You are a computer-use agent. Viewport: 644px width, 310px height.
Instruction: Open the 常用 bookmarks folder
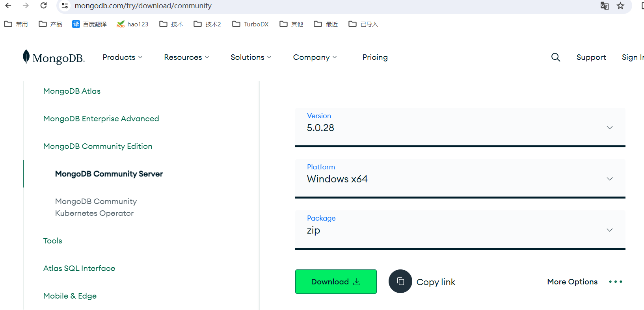point(16,24)
